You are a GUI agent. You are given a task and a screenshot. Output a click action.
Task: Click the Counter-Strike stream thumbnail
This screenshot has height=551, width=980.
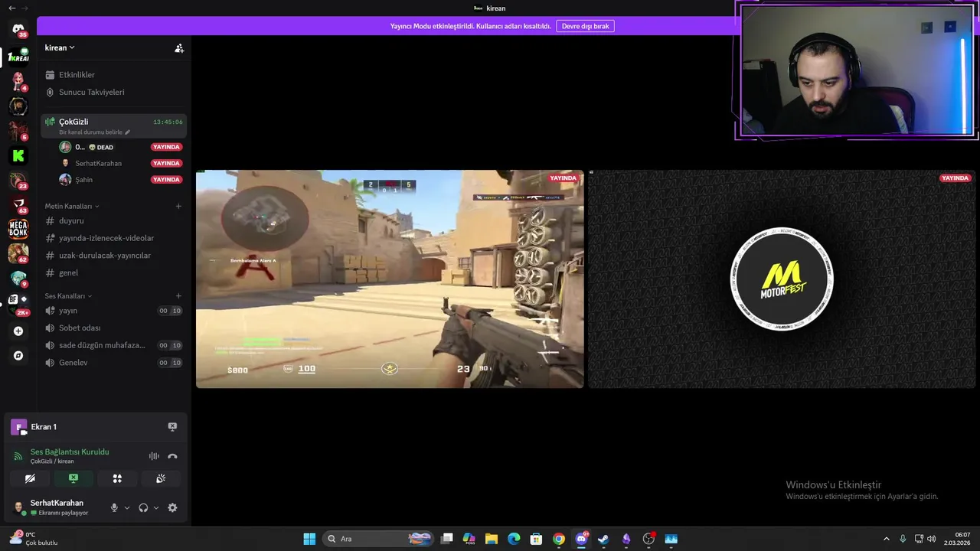click(x=390, y=279)
